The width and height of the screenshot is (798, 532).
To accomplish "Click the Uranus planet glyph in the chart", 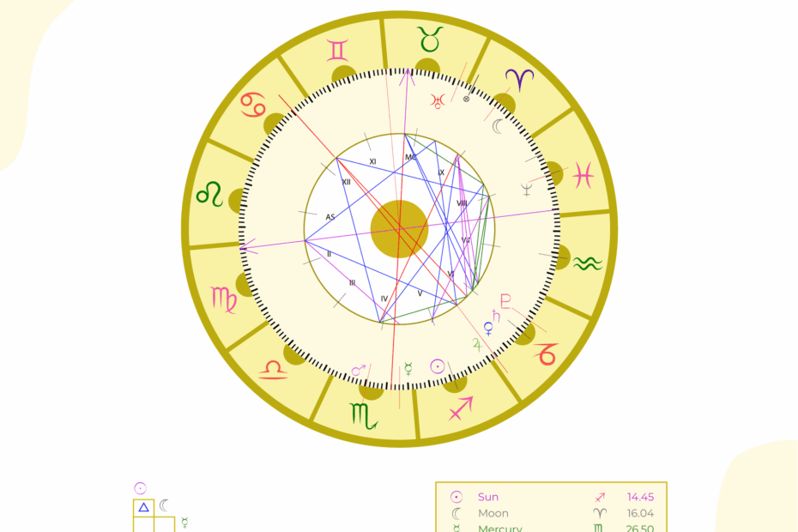I will [x=438, y=100].
